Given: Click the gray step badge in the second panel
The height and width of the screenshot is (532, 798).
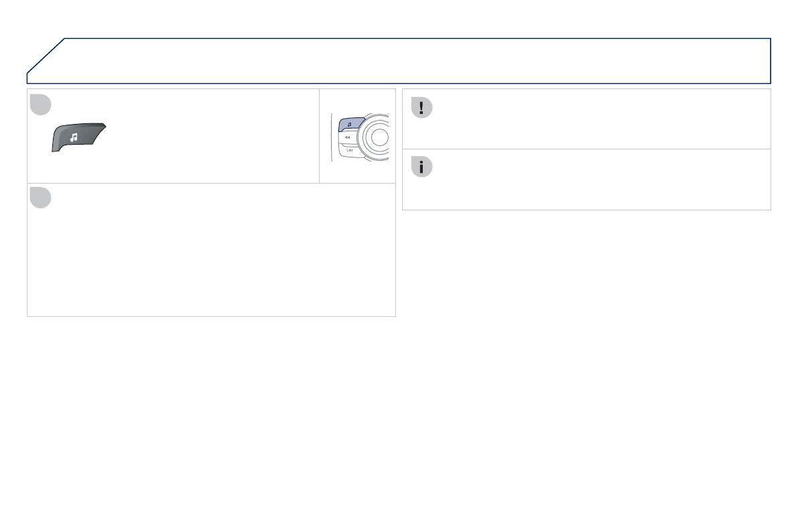Looking at the screenshot, I should pos(41,197).
